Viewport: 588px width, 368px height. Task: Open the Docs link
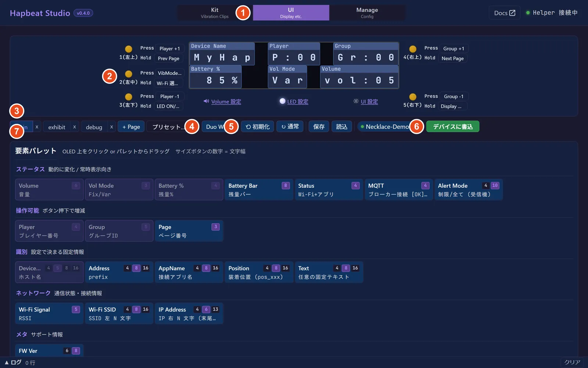click(x=505, y=13)
